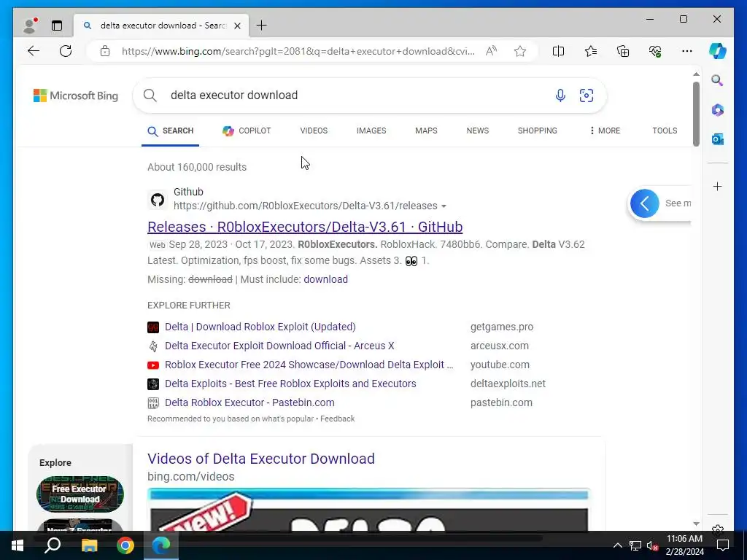
Task: Open Releases R0bloxExecutors/Delta-V3.61 GitHub link
Action: 305,227
